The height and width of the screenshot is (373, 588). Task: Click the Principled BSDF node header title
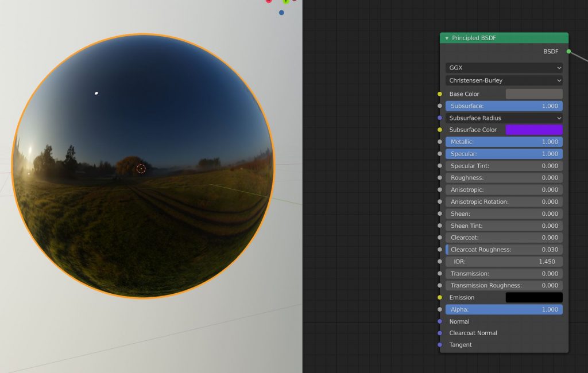point(474,38)
